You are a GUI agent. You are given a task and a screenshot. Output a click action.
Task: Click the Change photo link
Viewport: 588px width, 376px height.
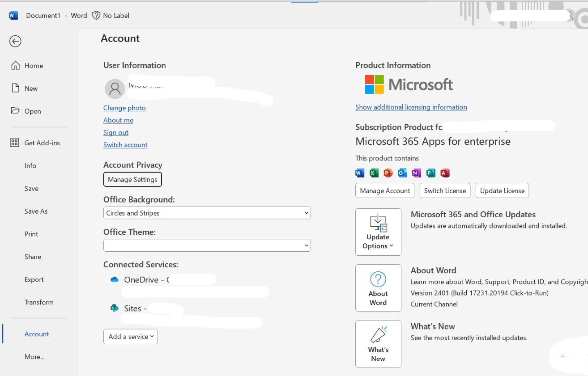pyautogui.click(x=124, y=108)
